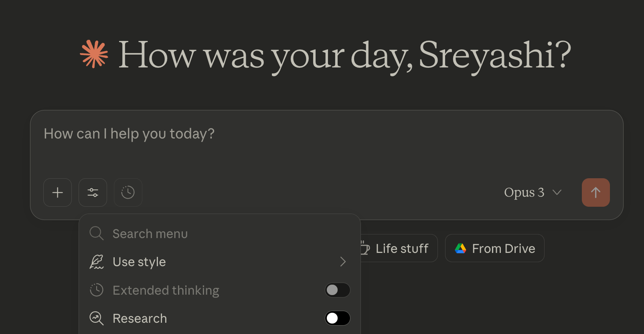The height and width of the screenshot is (334, 644).
Task: Select the Use style menu item
Action: tap(139, 262)
